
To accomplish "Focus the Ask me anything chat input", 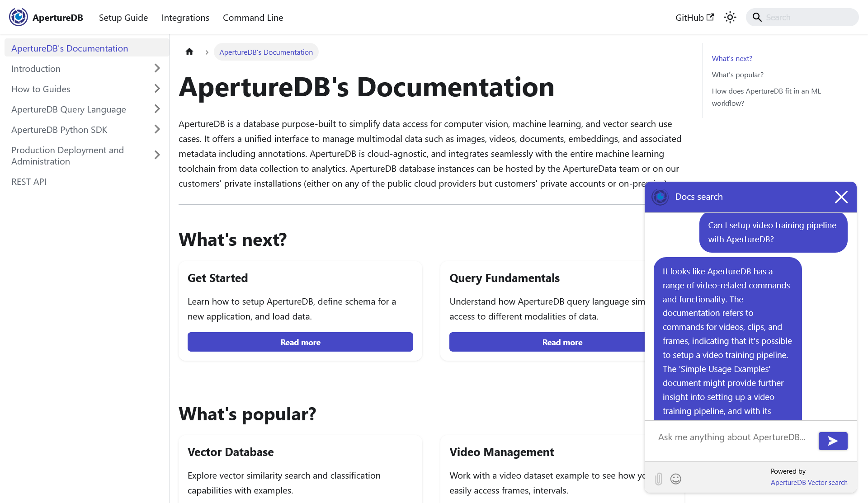I will click(x=731, y=437).
